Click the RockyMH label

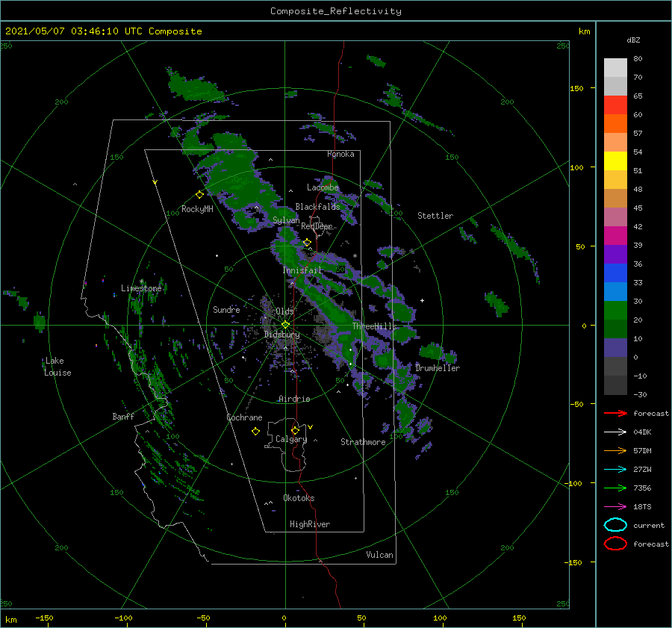click(x=197, y=209)
